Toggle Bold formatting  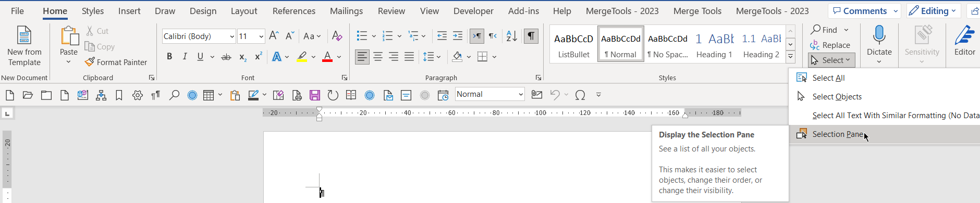coord(169,57)
